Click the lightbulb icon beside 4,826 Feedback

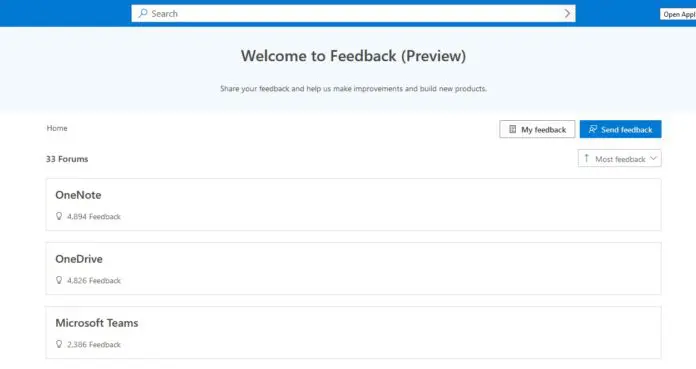pyautogui.click(x=59, y=280)
